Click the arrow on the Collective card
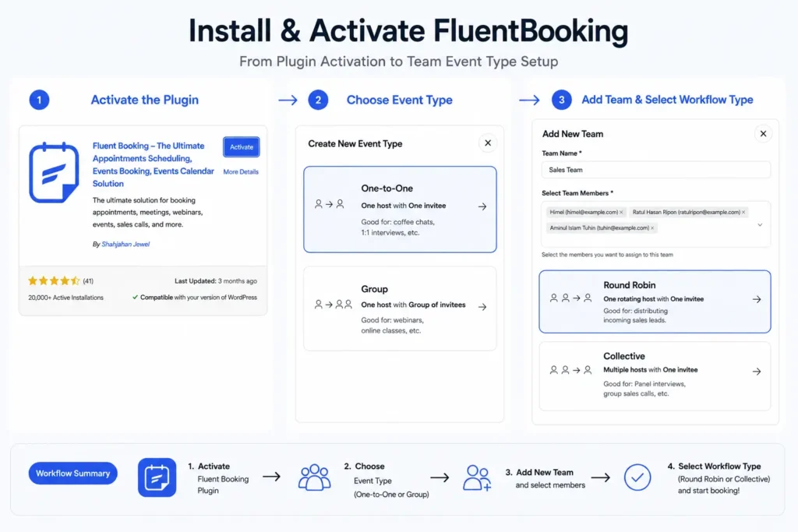798x532 pixels. point(757,372)
